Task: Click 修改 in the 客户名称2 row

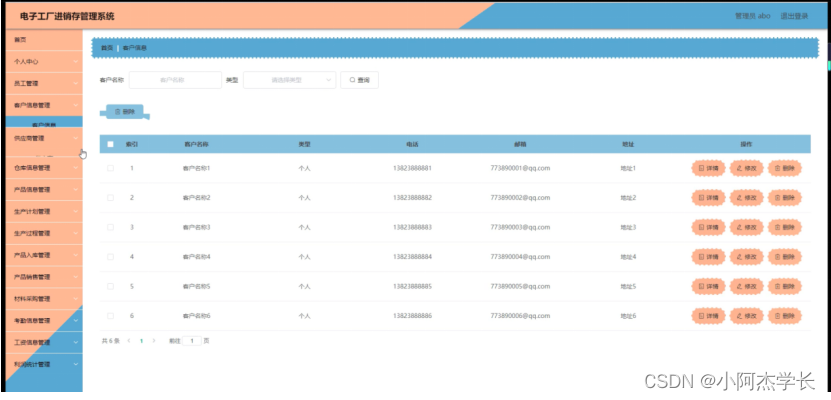Action: click(746, 198)
